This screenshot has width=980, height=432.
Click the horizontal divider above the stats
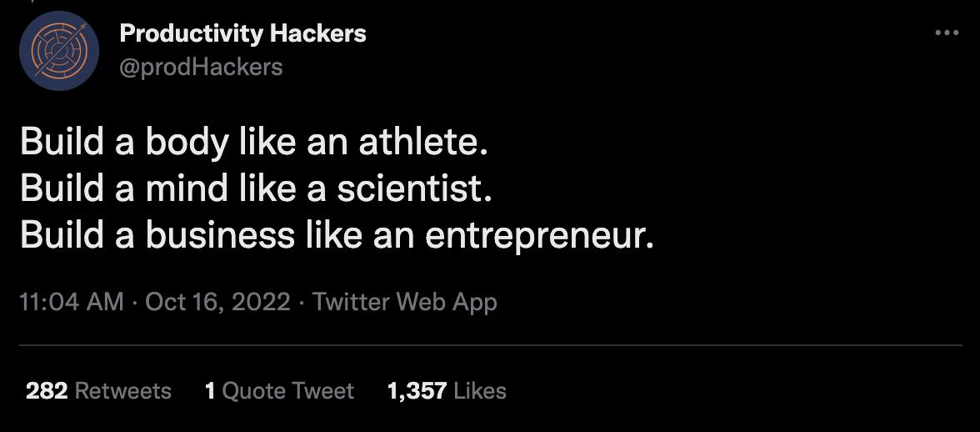[x=490, y=344]
